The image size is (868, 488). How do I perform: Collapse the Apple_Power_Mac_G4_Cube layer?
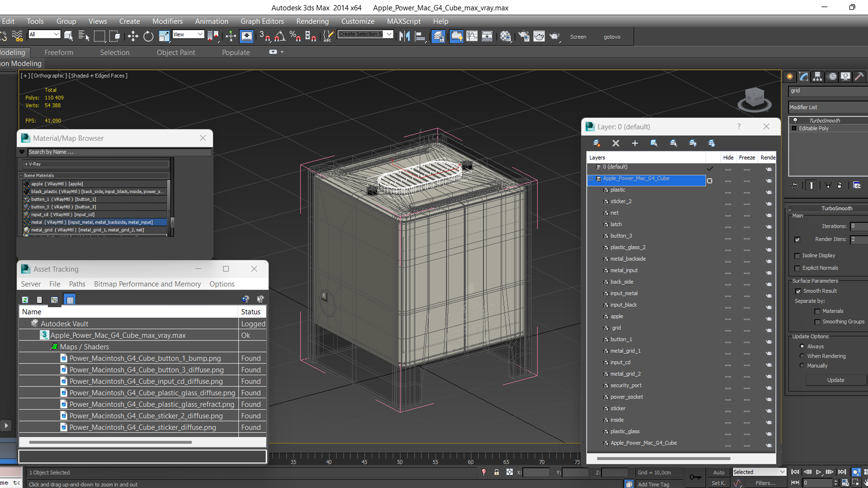click(590, 179)
